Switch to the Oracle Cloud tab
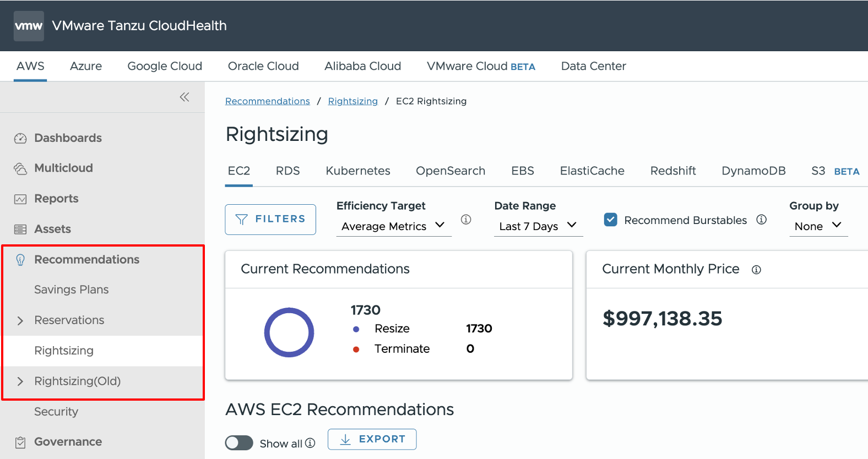868x459 pixels. pyautogui.click(x=263, y=66)
